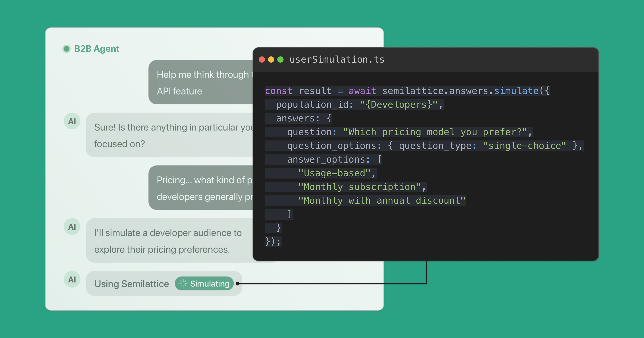Screen dimensions: 644x338
Task: Click the "single-choice" string value
Action: click(x=525, y=146)
